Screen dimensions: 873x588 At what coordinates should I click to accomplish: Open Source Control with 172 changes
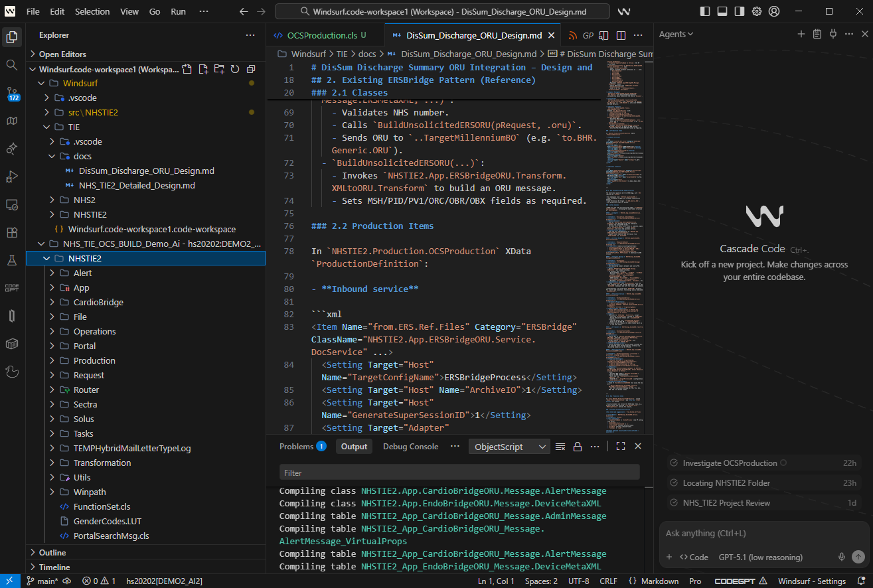point(12,94)
